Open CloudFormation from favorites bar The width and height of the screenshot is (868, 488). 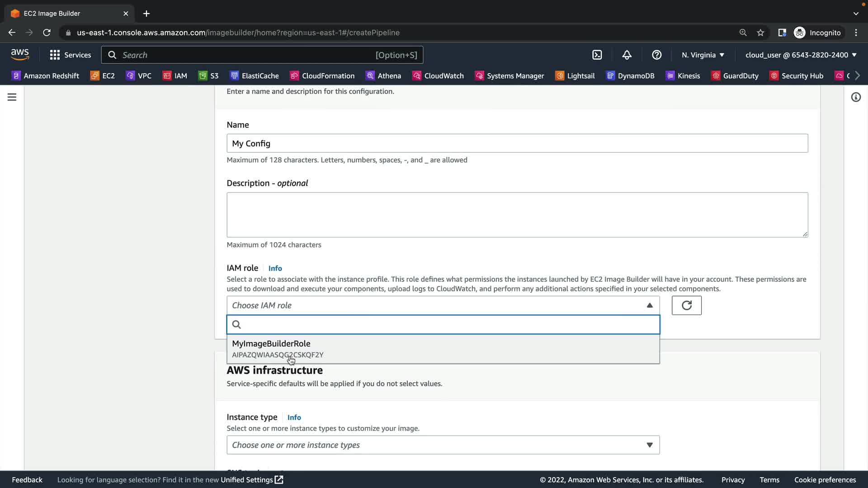click(x=322, y=76)
